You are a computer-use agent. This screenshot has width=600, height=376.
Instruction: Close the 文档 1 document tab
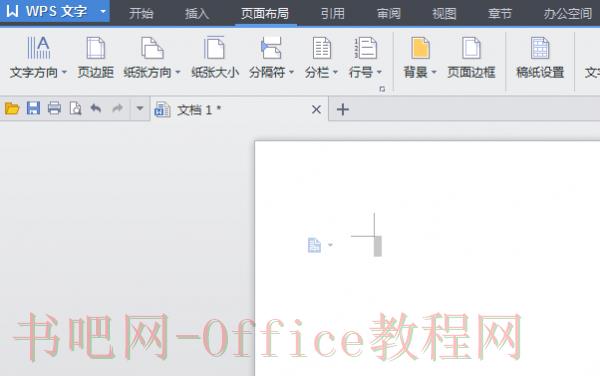click(x=316, y=110)
